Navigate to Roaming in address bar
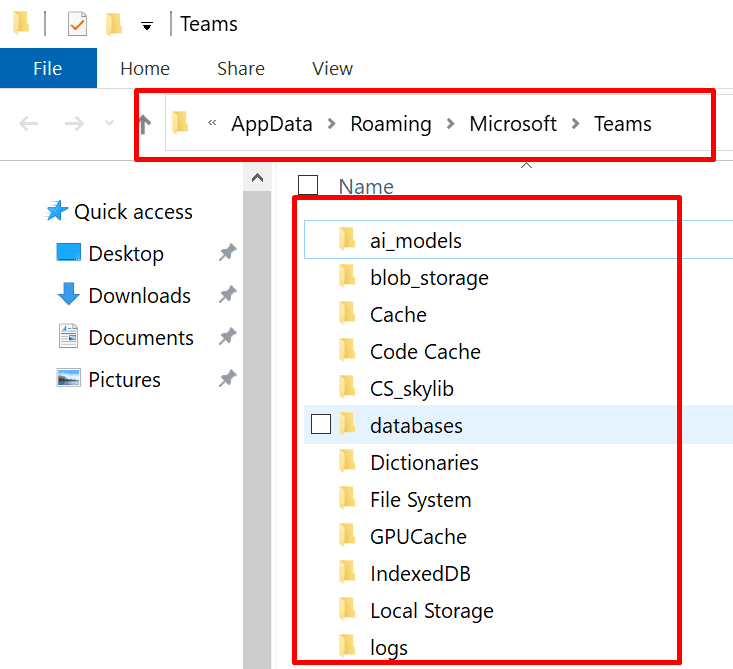Screen dimensions: 733x669 [x=391, y=124]
